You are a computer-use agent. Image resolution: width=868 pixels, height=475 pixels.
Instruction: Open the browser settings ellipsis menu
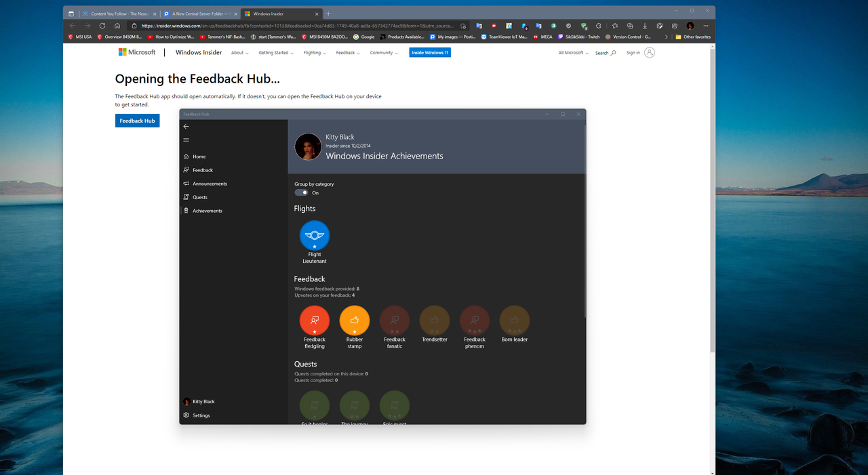pos(705,26)
